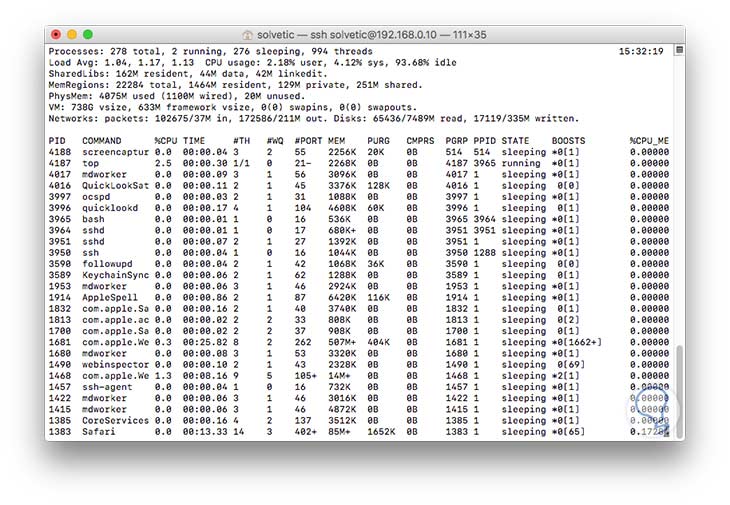Click the 'Networks: packets: 102675/37M in' text
Image resolution: width=730 pixels, height=505 pixels.
(137, 119)
